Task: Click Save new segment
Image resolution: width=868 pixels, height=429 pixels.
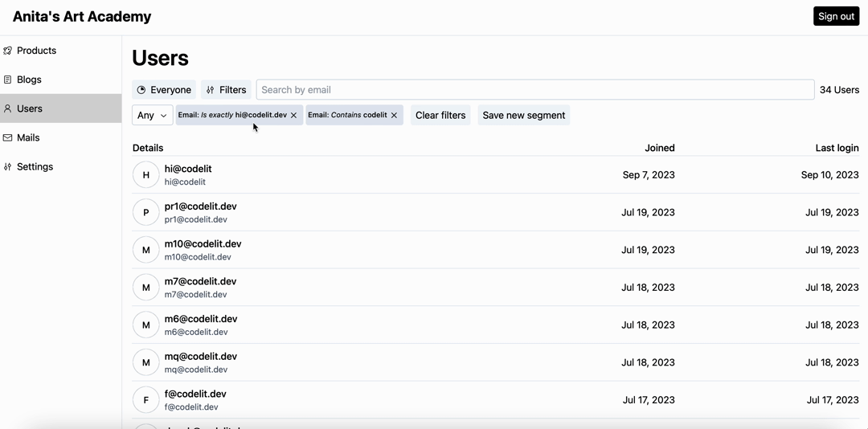Action: point(523,116)
